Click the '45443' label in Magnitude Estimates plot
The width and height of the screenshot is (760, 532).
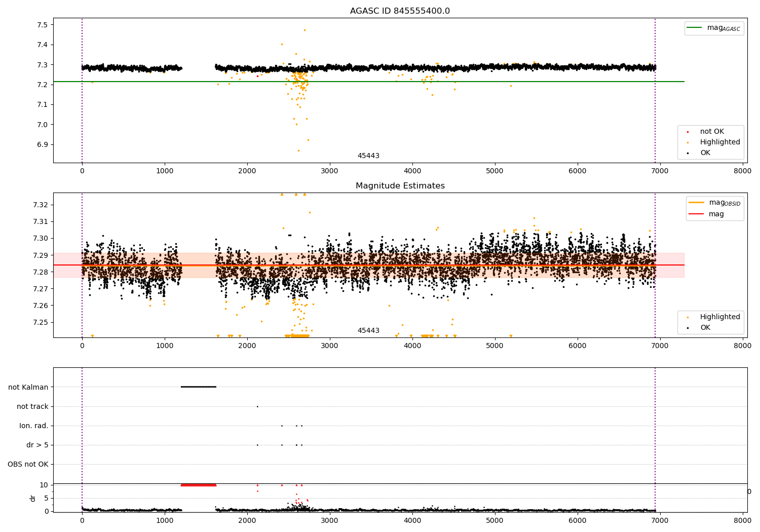coord(368,331)
